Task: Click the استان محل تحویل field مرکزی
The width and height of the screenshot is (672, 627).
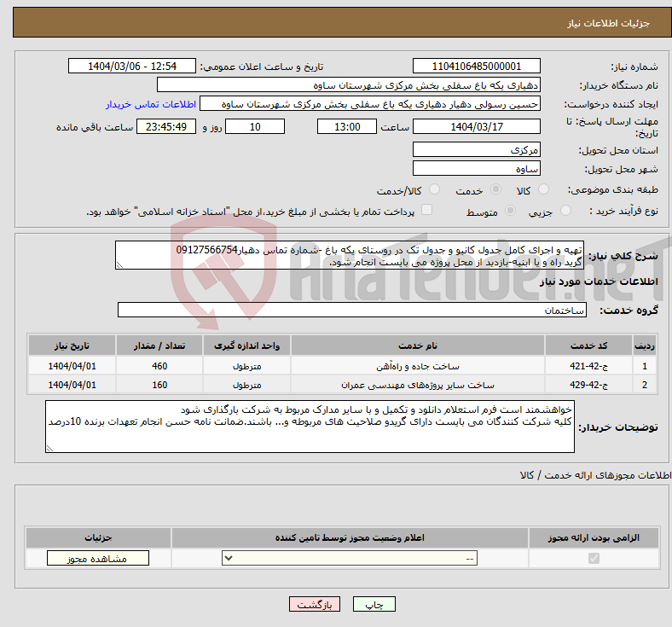Action: click(476, 149)
